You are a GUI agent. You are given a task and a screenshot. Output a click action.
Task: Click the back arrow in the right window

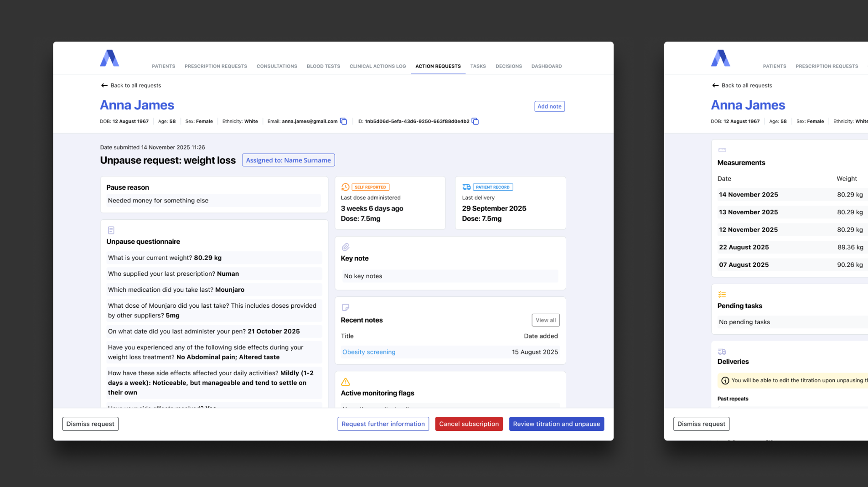pyautogui.click(x=715, y=85)
